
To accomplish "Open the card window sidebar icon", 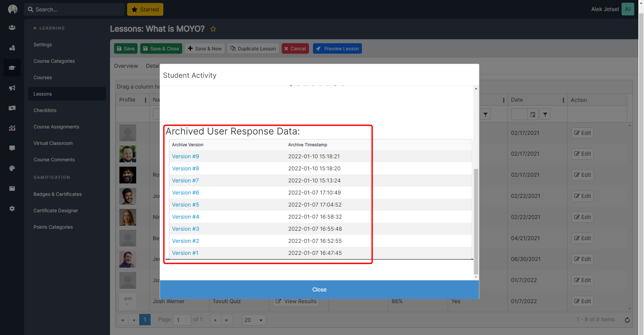I will click(x=12, y=188).
